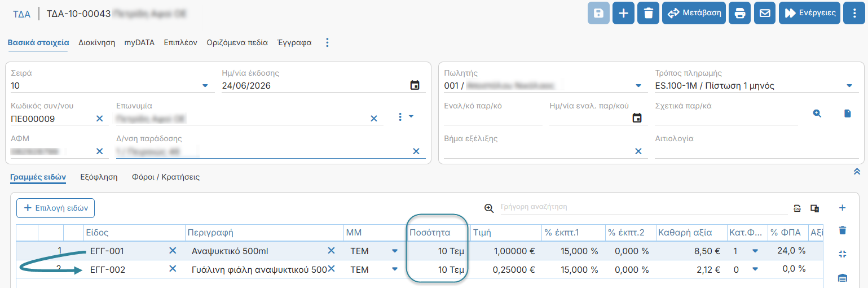Screen dimensions: 868x288
Task: Select the Βασικά στοιχεία tab
Action: 38,42
